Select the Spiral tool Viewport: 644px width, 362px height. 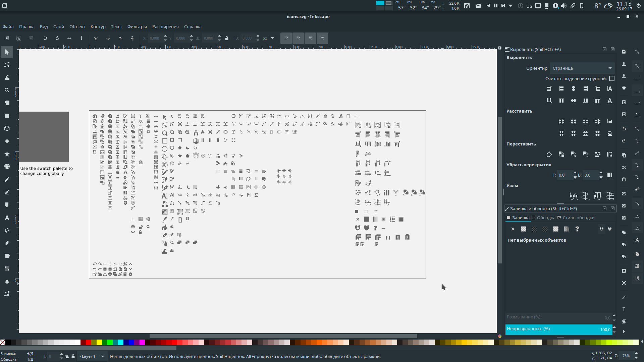(7, 167)
